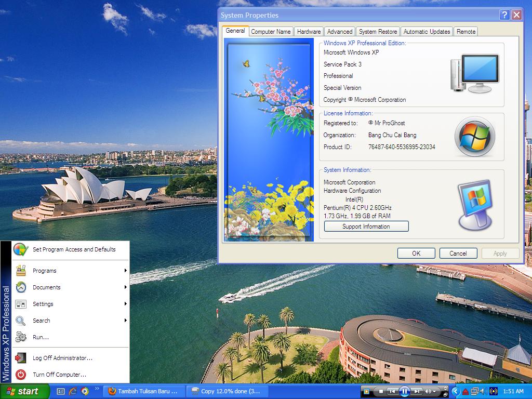Stop playback using the media player stop icon
The height and width of the screenshot is (399, 532).
pos(382,391)
